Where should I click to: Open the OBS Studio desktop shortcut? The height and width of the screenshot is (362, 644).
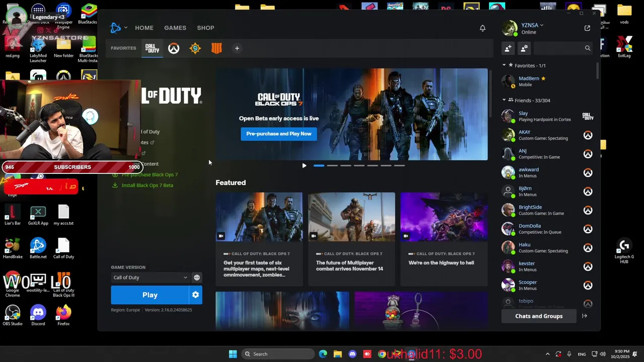tap(13, 315)
